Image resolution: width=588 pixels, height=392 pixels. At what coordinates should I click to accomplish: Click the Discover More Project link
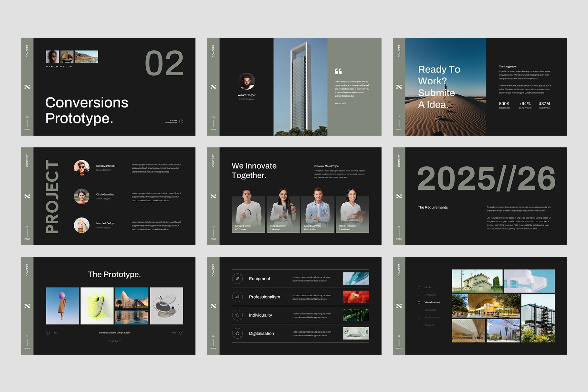coord(326,166)
